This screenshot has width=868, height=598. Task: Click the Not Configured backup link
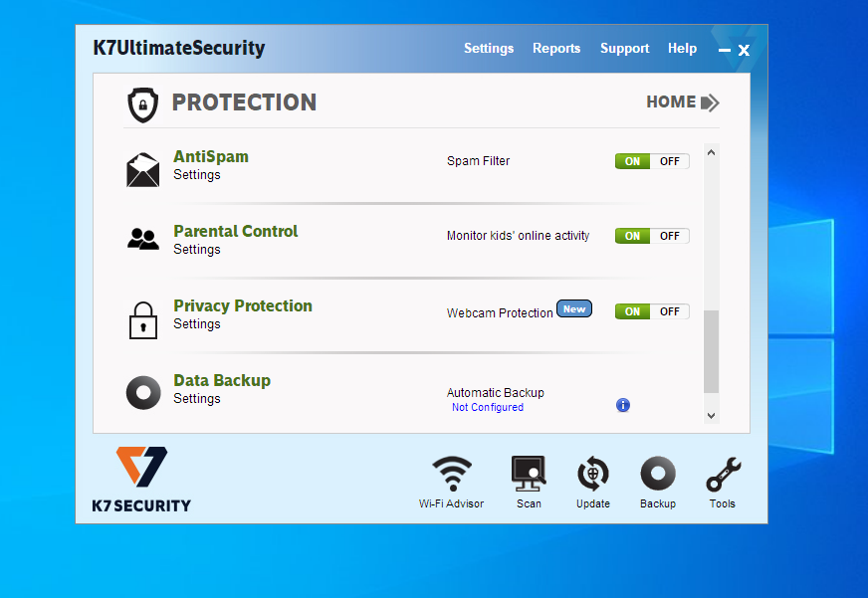pyautogui.click(x=487, y=407)
